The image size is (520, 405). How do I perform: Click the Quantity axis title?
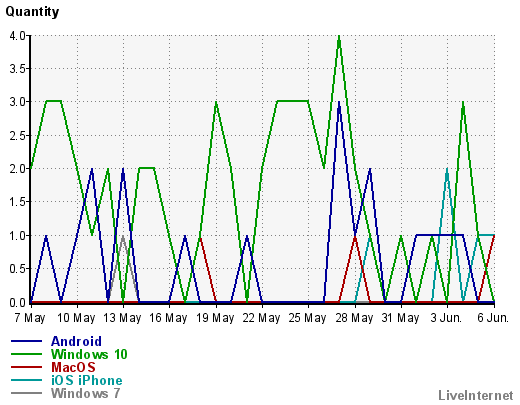[32, 12]
